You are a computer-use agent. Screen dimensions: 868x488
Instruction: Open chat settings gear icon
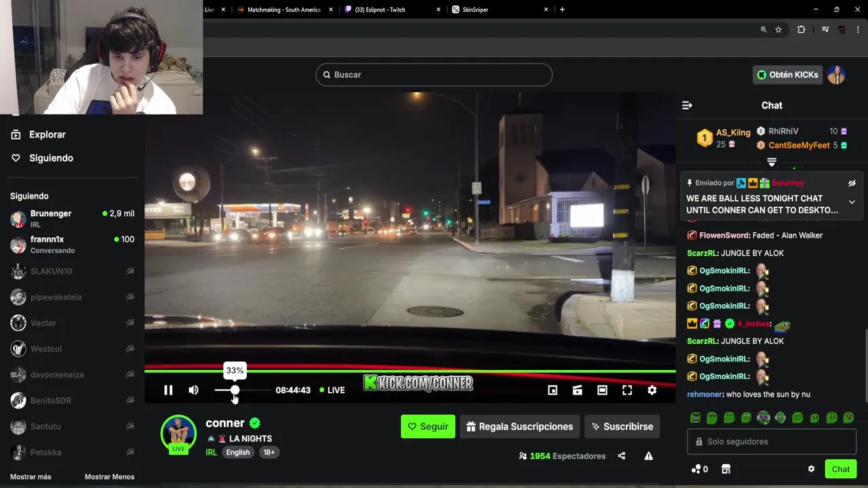pos(811,469)
